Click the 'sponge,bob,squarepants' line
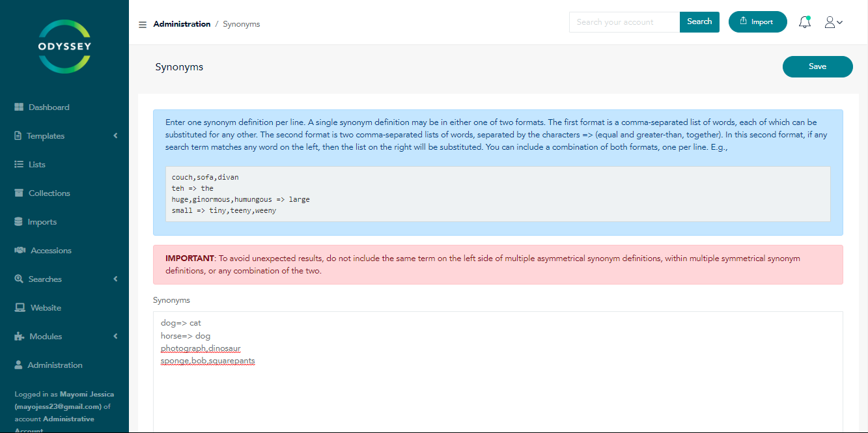Viewport: 868px width, 433px height. pos(208,361)
